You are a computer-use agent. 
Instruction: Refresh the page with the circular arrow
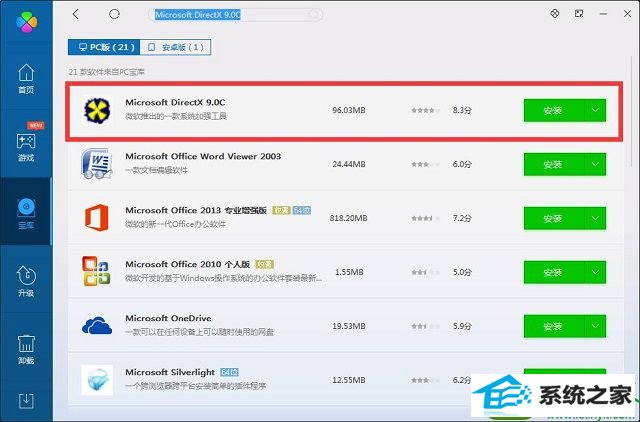(114, 14)
